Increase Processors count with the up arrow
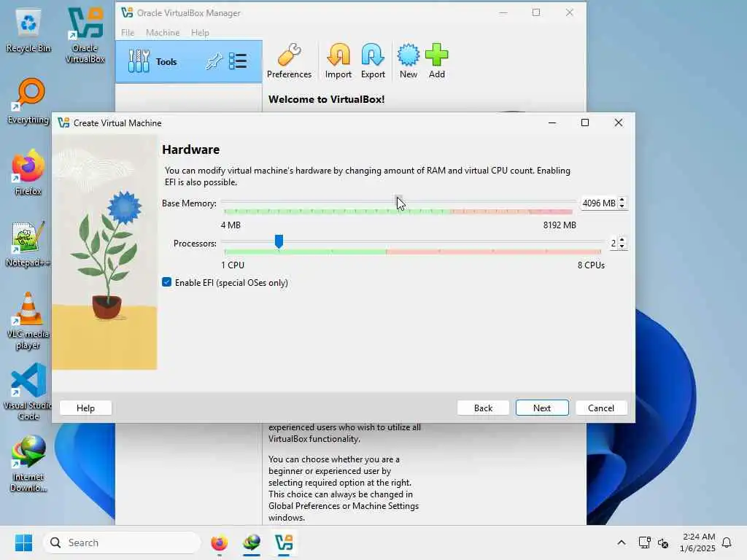Screen dimensions: 747x560 [622, 241]
